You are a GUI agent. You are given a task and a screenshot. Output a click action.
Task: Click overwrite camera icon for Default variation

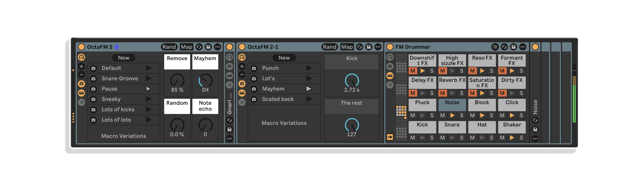94,68
